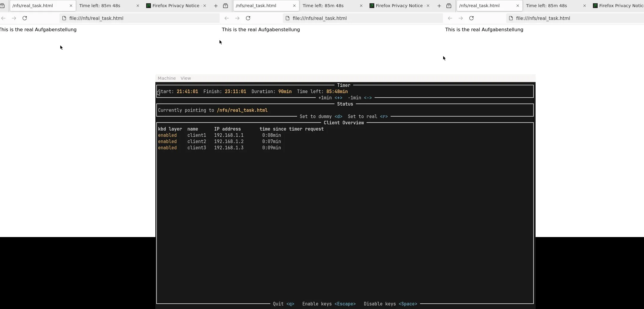The image size is (644, 309).
Task: Switch to Firefox Privacy Notice tab, third browser
Action: click(x=617, y=6)
